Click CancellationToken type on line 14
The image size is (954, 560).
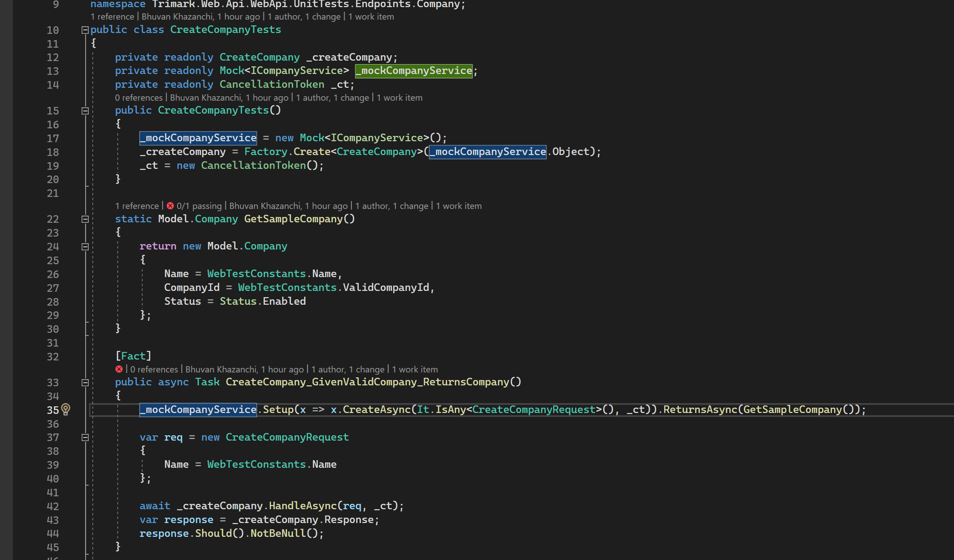pos(272,85)
